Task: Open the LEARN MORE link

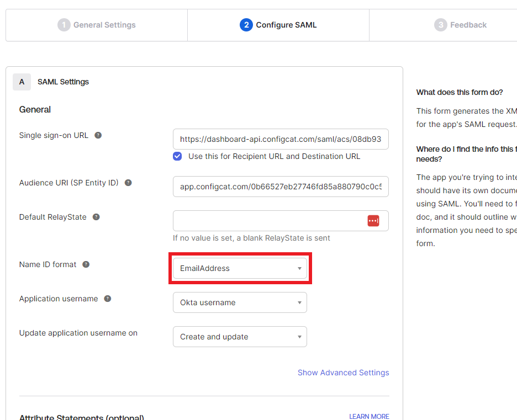Action: [x=369, y=416]
